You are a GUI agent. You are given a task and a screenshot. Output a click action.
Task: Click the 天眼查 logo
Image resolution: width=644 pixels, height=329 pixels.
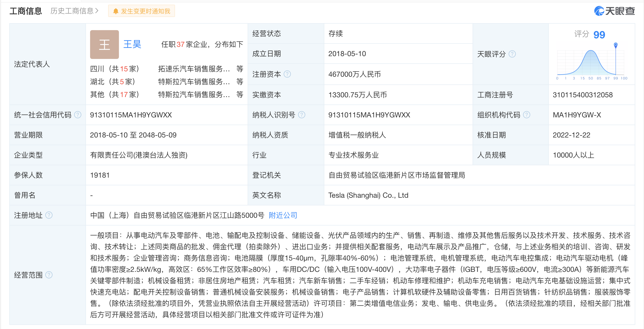coord(614,11)
